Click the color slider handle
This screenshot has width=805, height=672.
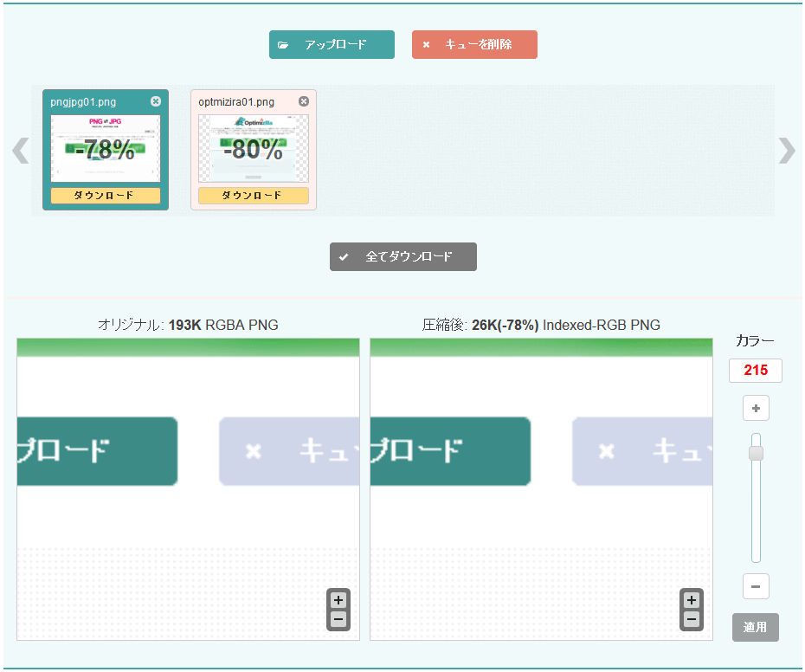pyautogui.click(x=756, y=453)
